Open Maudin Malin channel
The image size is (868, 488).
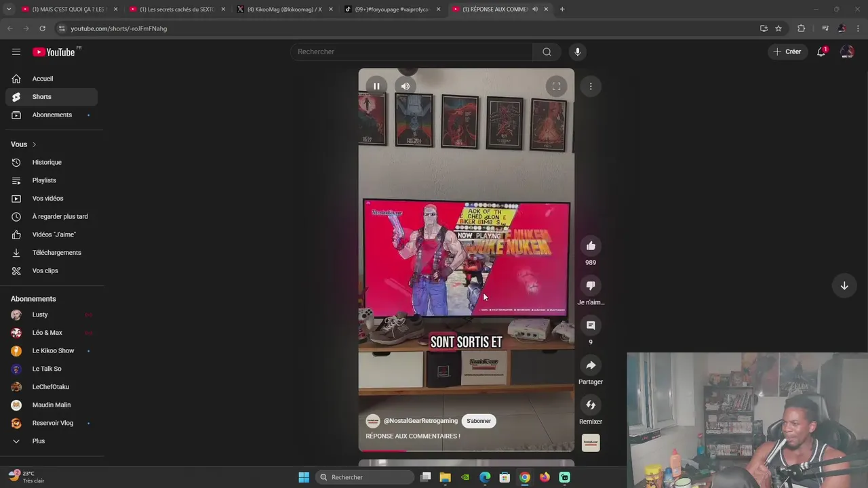(52, 405)
